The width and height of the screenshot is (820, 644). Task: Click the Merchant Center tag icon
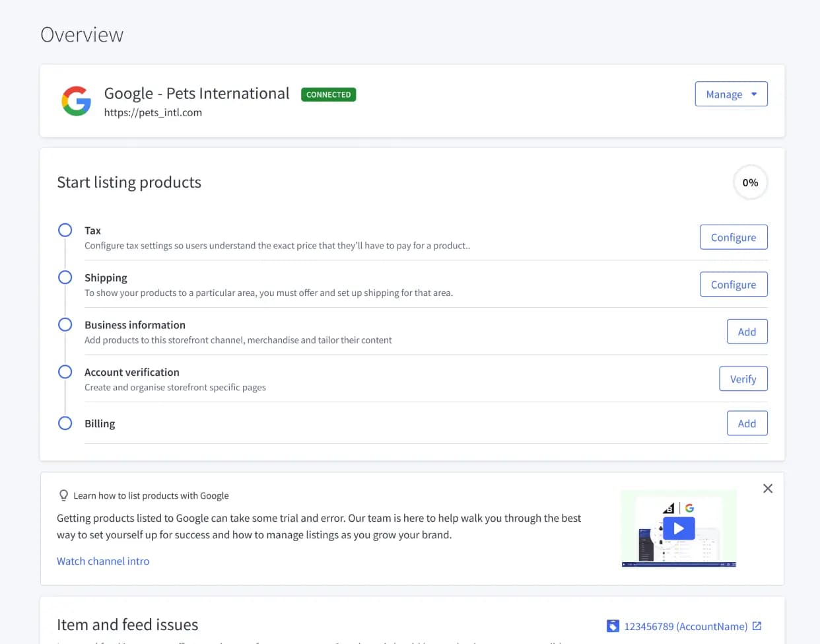[613, 626]
